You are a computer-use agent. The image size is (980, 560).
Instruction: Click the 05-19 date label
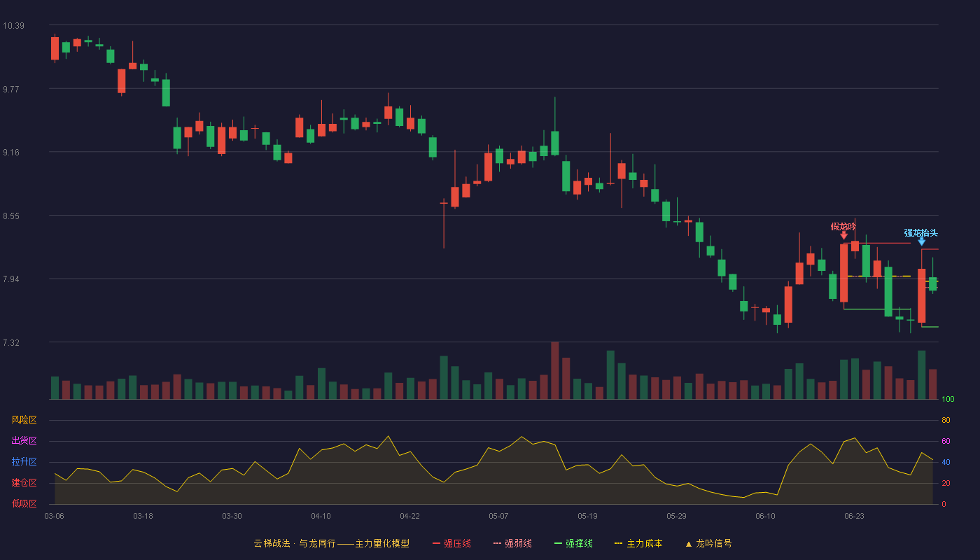pyautogui.click(x=587, y=516)
